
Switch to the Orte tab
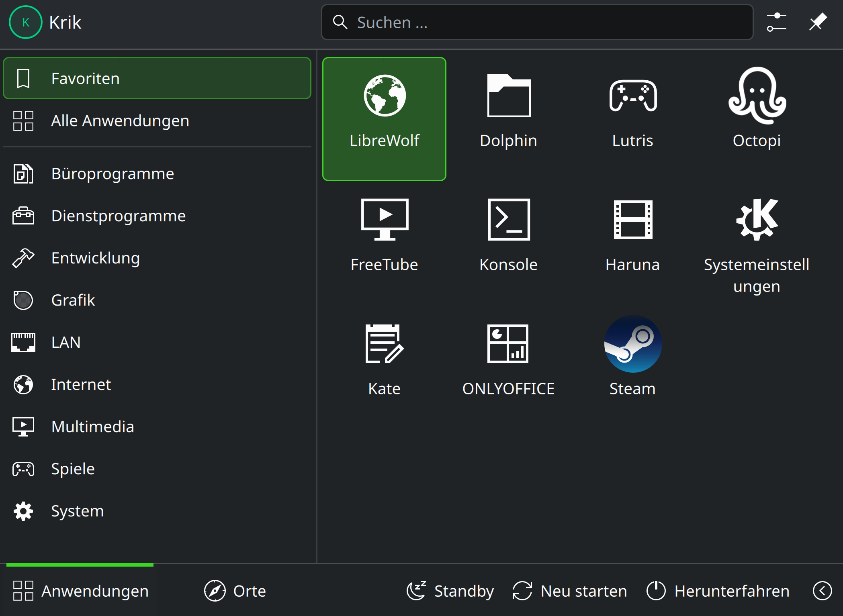235,591
